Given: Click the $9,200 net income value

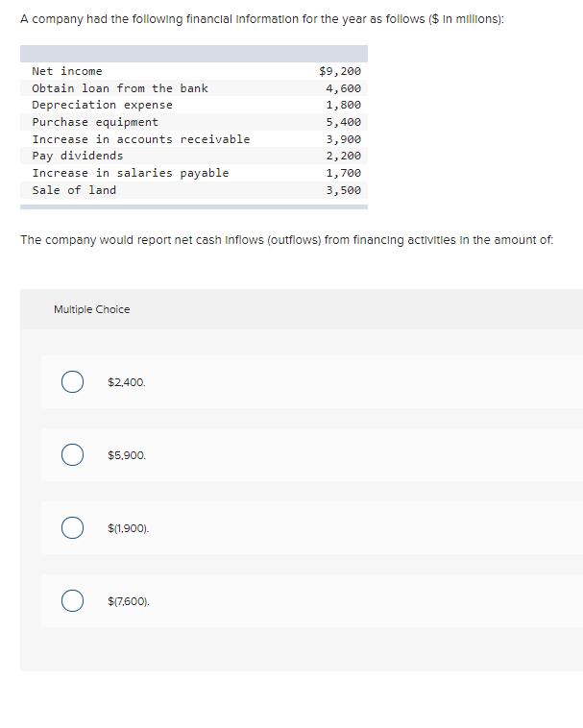Looking at the screenshot, I should (340, 71).
